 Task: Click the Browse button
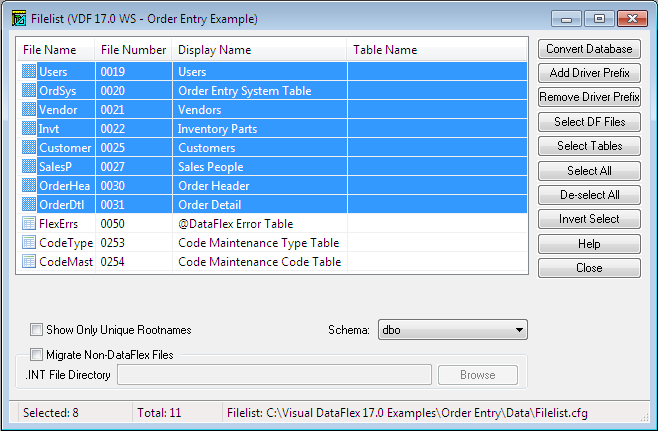[478, 375]
